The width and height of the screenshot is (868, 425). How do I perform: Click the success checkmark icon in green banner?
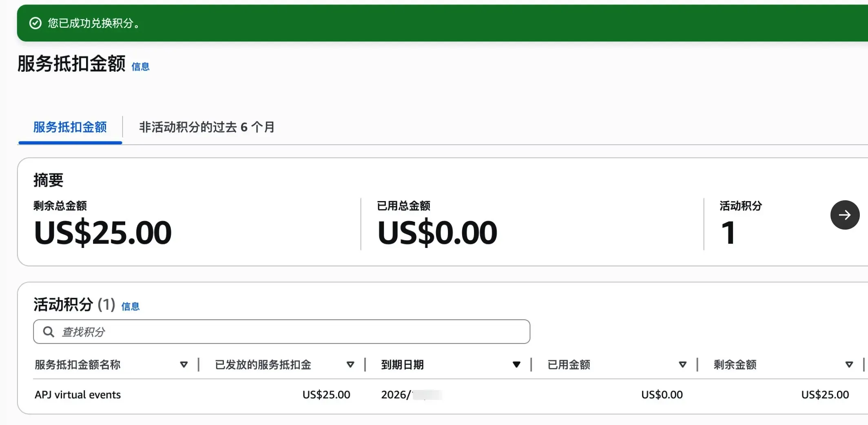35,23
